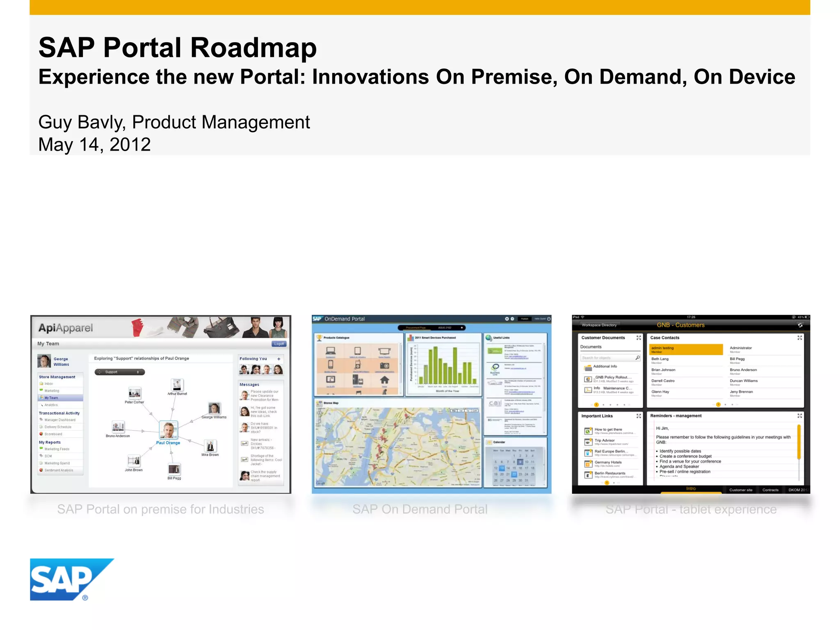840x630 pixels.
Task: Click the power icon in OnDemand Portal header
Action: pos(549,319)
